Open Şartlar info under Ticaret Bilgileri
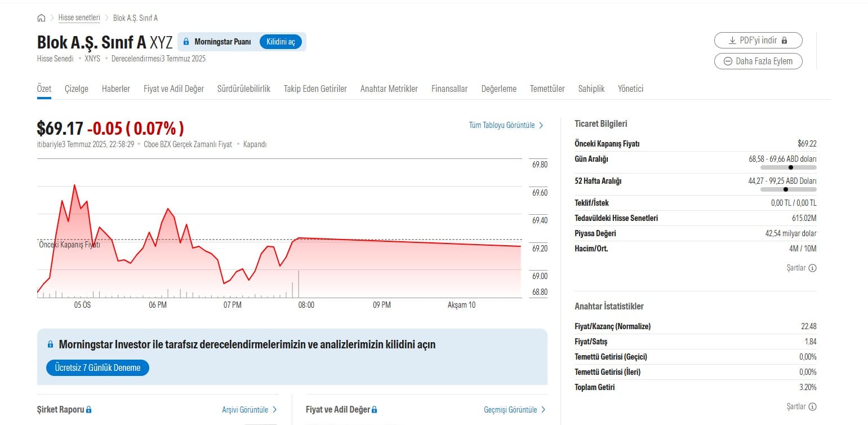This screenshot has height=425, width=868. pos(796,268)
